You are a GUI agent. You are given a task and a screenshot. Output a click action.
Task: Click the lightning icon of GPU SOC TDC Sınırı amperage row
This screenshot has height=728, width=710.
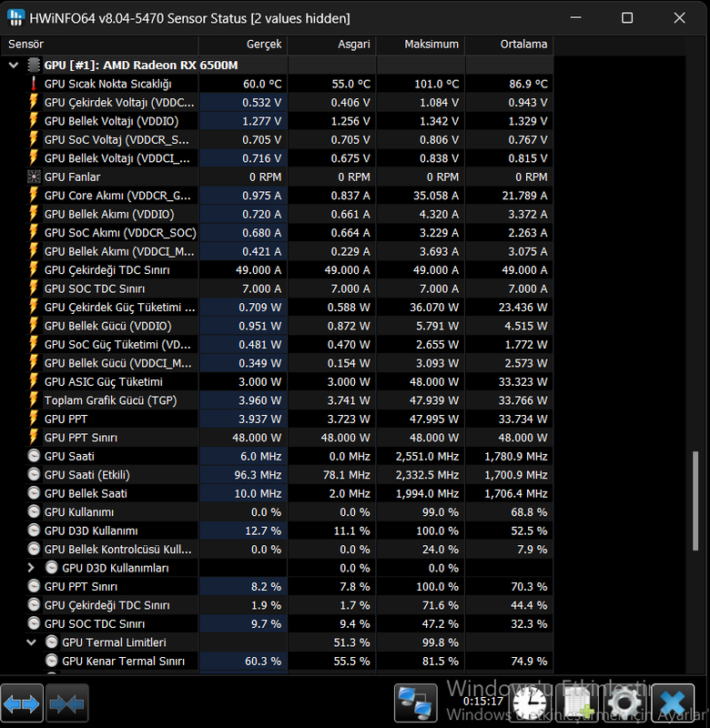34,288
